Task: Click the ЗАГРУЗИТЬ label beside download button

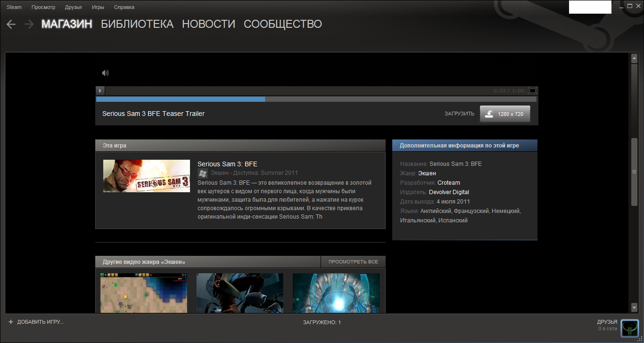Action: click(x=459, y=114)
